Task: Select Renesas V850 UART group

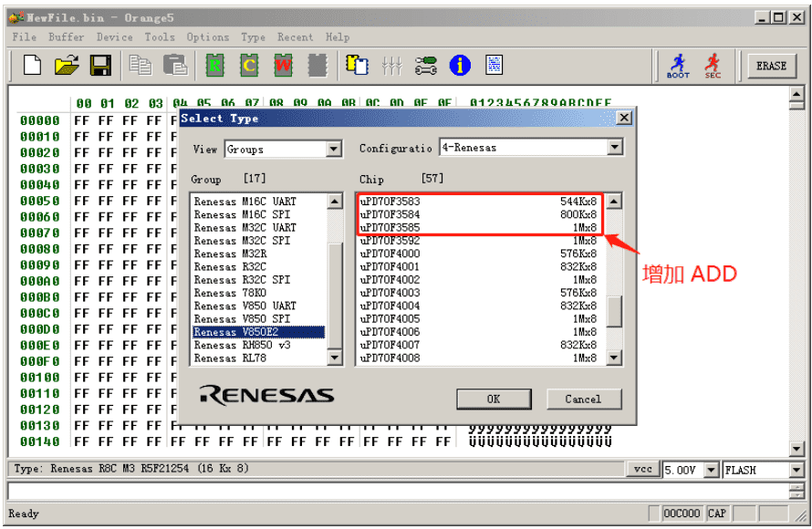Action: tap(259, 306)
